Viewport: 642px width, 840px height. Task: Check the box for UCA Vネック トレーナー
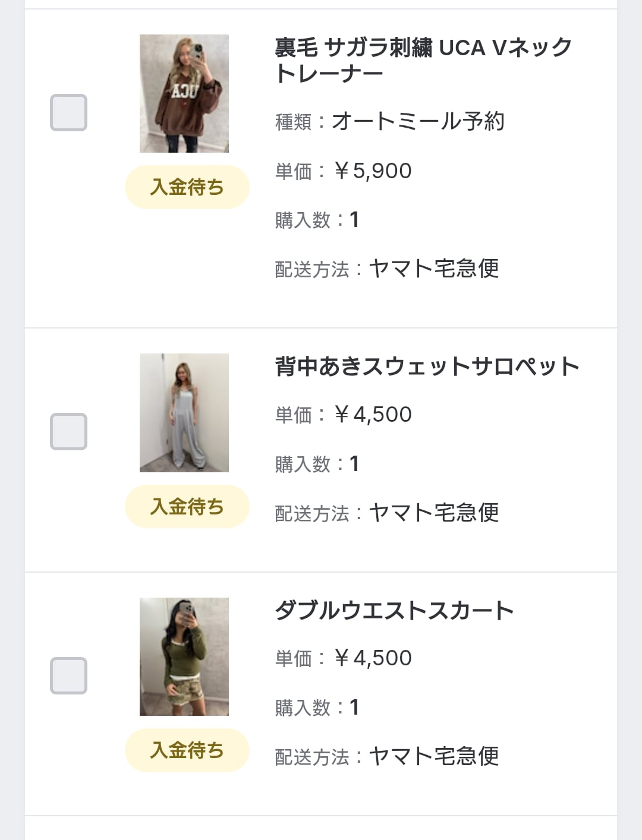point(68,112)
